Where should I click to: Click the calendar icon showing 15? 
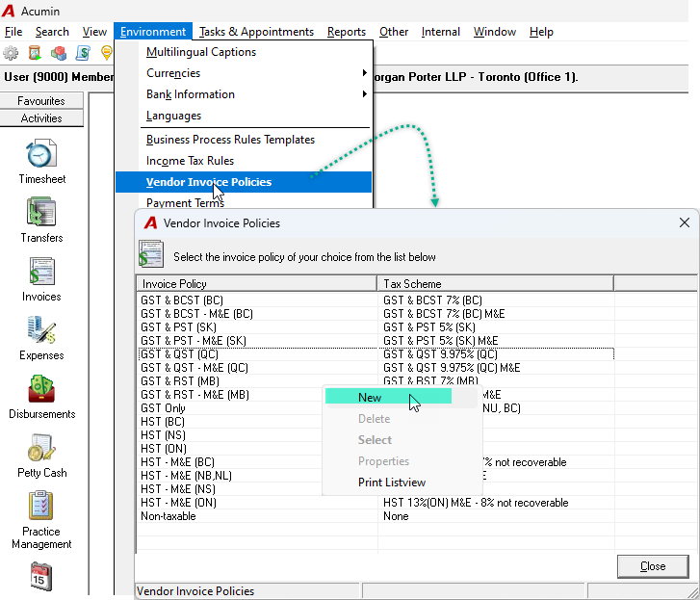[x=41, y=576]
